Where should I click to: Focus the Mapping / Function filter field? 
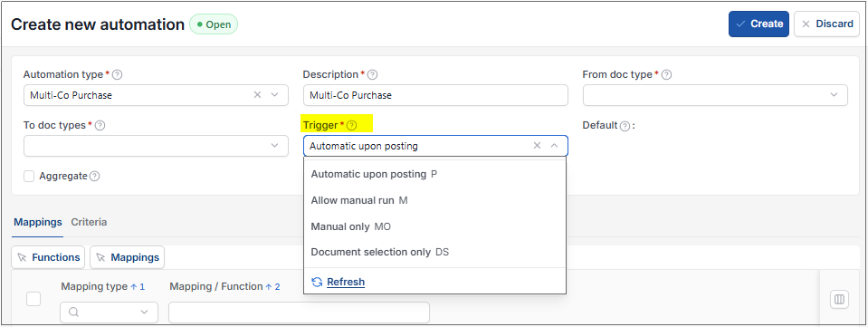pyautogui.click(x=299, y=313)
